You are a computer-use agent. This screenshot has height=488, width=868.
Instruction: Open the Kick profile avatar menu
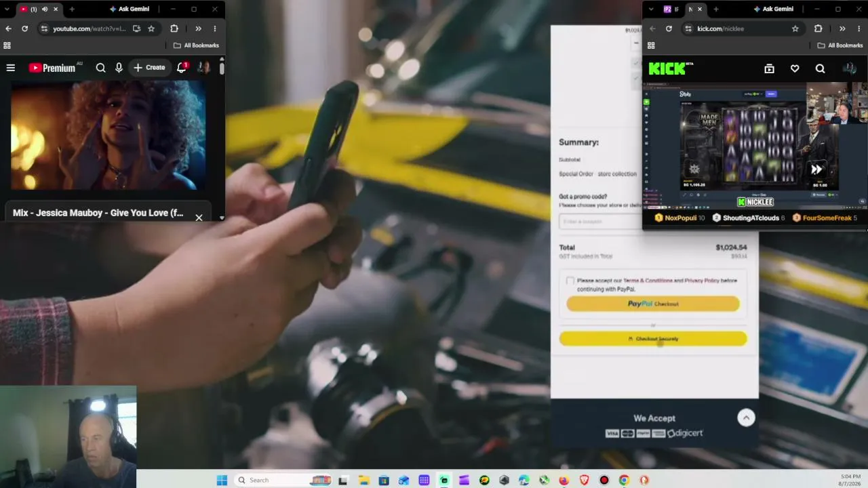click(849, 68)
